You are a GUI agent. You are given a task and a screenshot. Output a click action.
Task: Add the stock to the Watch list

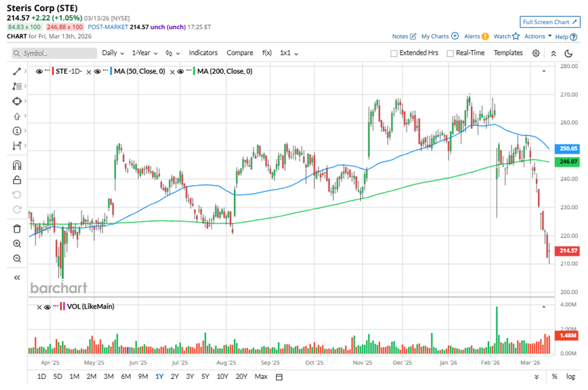[506, 36]
